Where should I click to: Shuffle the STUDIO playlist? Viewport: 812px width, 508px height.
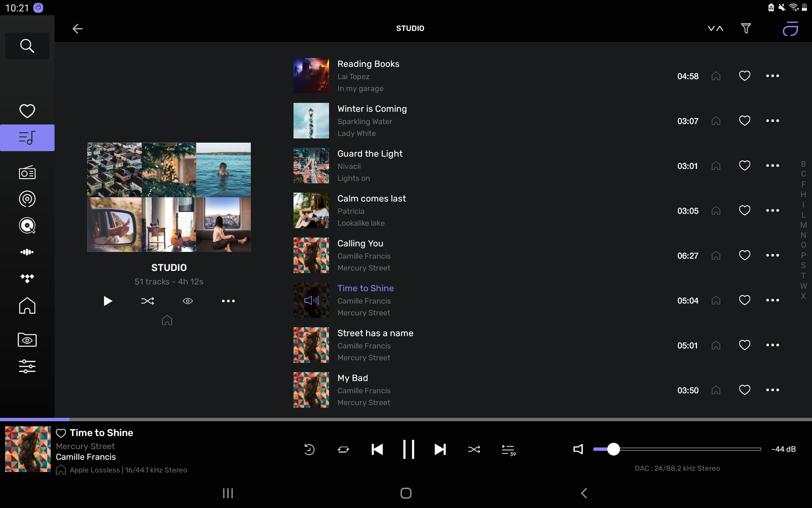(148, 301)
